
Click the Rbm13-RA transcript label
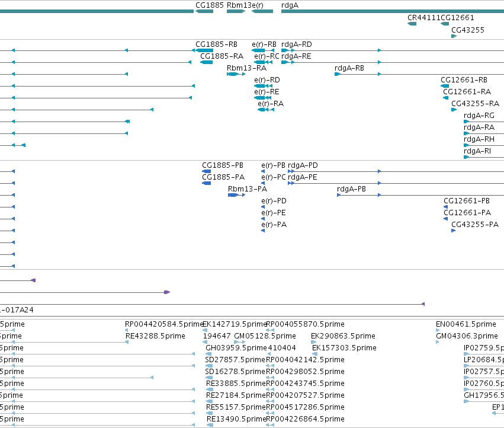pyautogui.click(x=246, y=68)
